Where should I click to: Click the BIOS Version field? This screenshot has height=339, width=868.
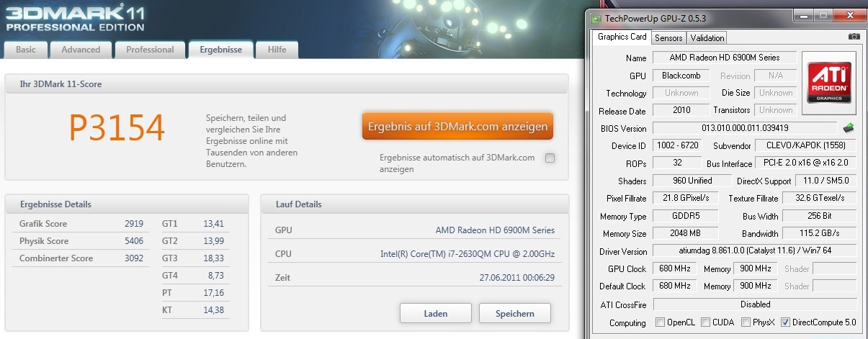tap(746, 128)
